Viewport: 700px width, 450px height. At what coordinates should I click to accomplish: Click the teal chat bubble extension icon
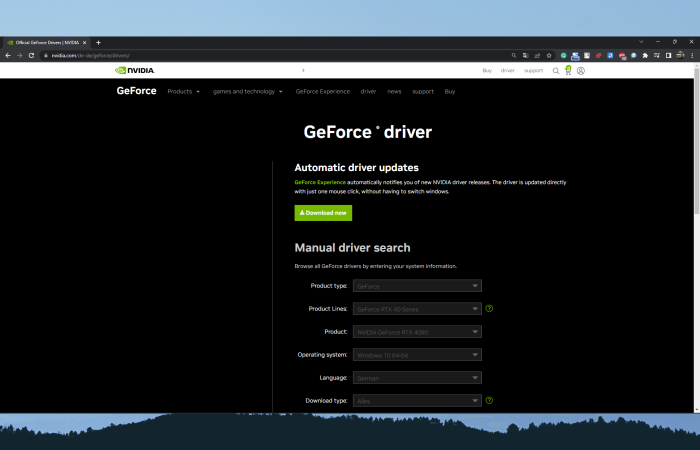pos(633,55)
